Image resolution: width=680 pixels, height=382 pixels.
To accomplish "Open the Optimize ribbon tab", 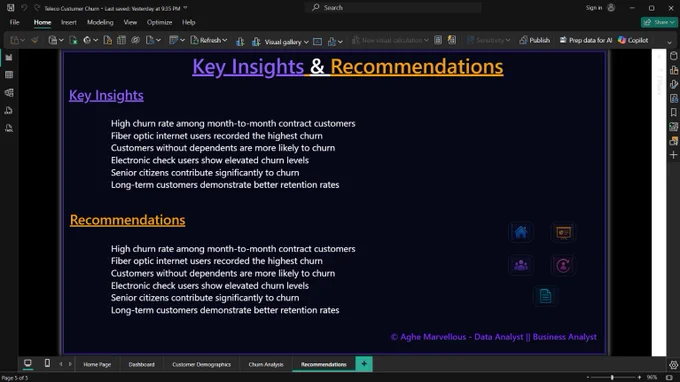I will click(x=159, y=22).
